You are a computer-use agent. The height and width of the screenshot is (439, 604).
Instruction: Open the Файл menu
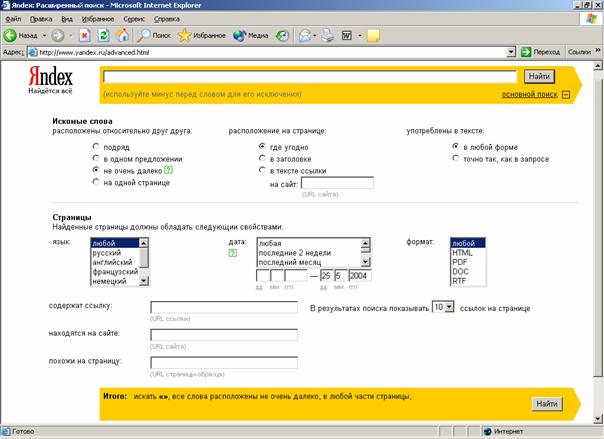click(x=13, y=19)
